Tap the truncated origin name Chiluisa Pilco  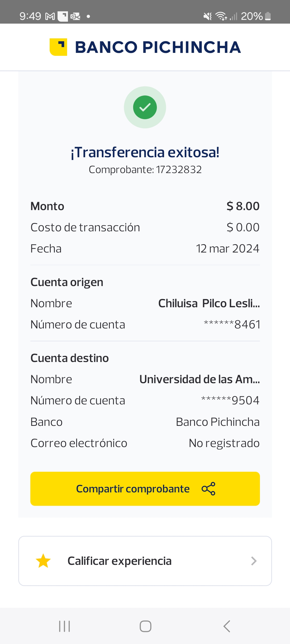click(209, 303)
